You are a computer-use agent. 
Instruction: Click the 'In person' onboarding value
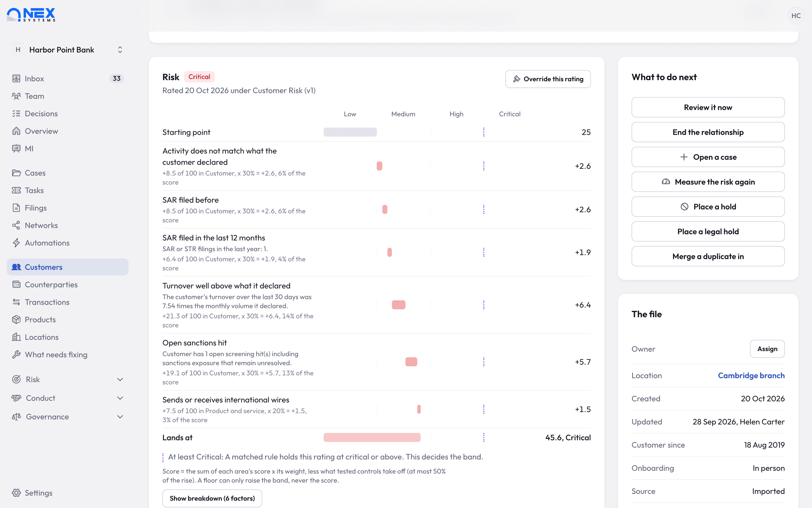click(768, 468)
